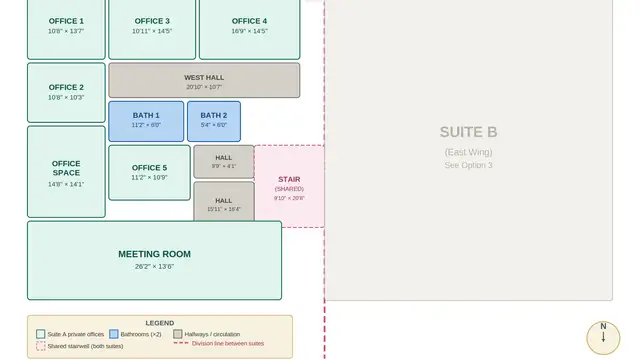Click the Hall 15'11" block
Image resolution: width=640 pixels, height=360 pixels.
[x=224, y=202]
